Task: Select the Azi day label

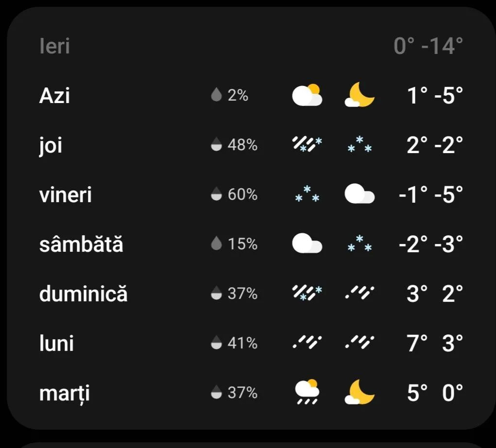Action: (x=54, y=95)
